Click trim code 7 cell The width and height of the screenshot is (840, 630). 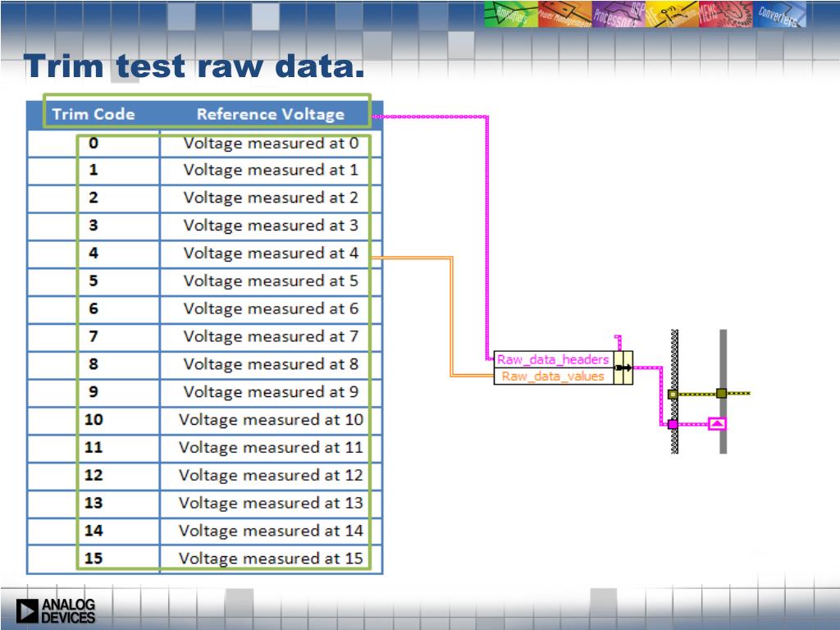click(94, 337)
